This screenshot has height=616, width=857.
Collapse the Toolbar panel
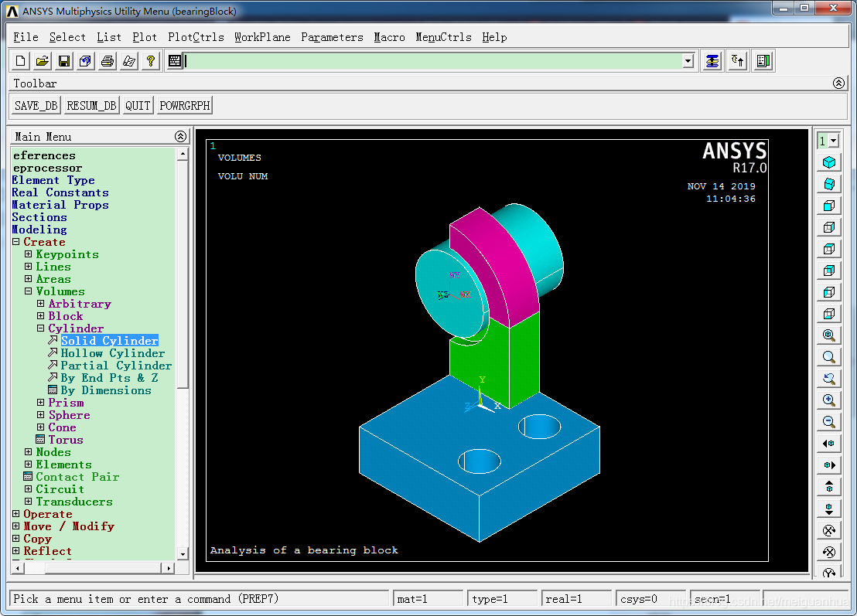pos(838,83)
